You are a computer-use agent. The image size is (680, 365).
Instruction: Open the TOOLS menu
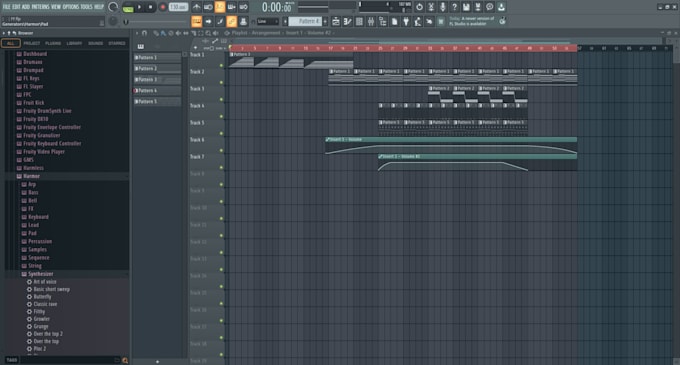[87, 7]
